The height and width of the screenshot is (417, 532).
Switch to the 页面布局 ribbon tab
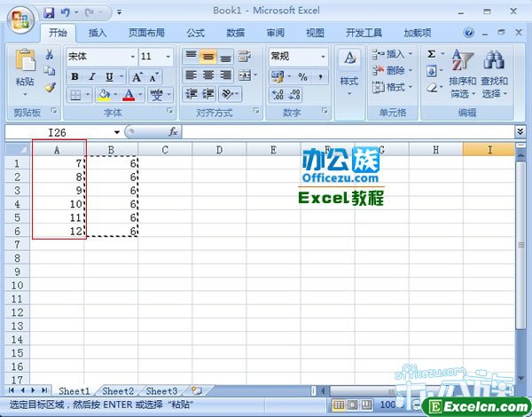coord(146,33)
